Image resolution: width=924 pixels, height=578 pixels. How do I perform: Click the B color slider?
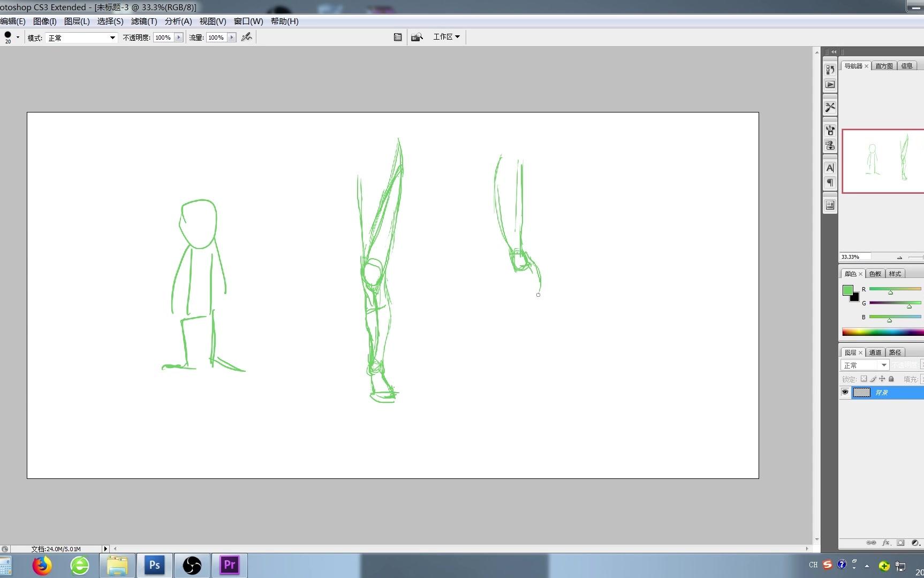(x=895, y=317)
